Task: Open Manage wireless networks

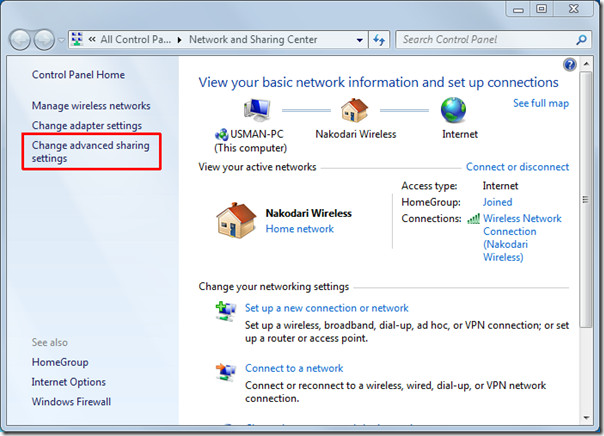Action: point(91,106)
